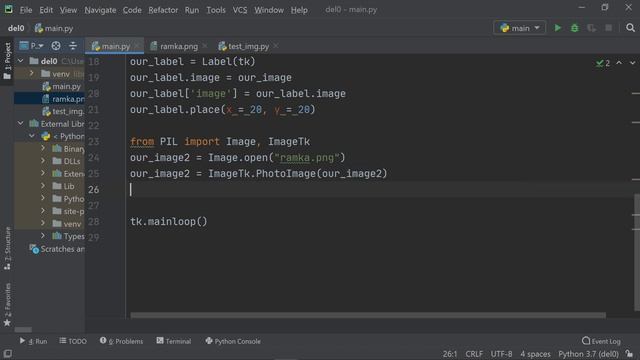The height and width of the screenshot is (360, 640).
Task: Go to next highlighted problem arrow
Action: click(x=632, y=63)
